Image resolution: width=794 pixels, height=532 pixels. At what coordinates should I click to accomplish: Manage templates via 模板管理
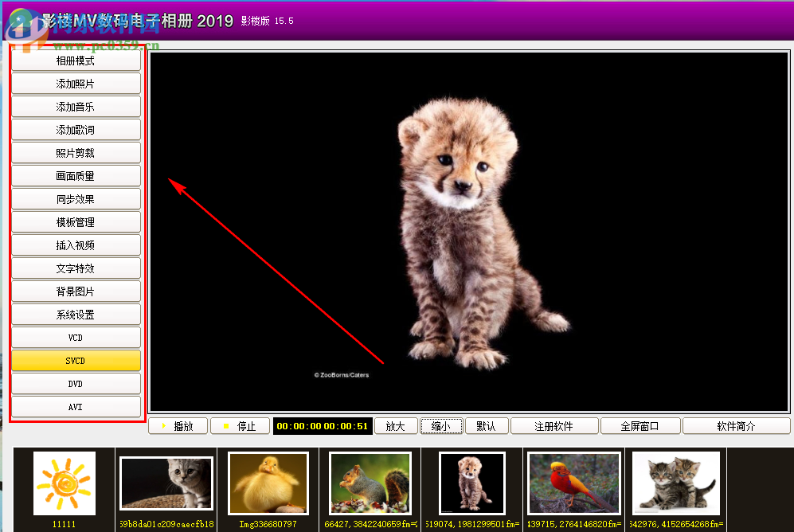tap(76, 221)
